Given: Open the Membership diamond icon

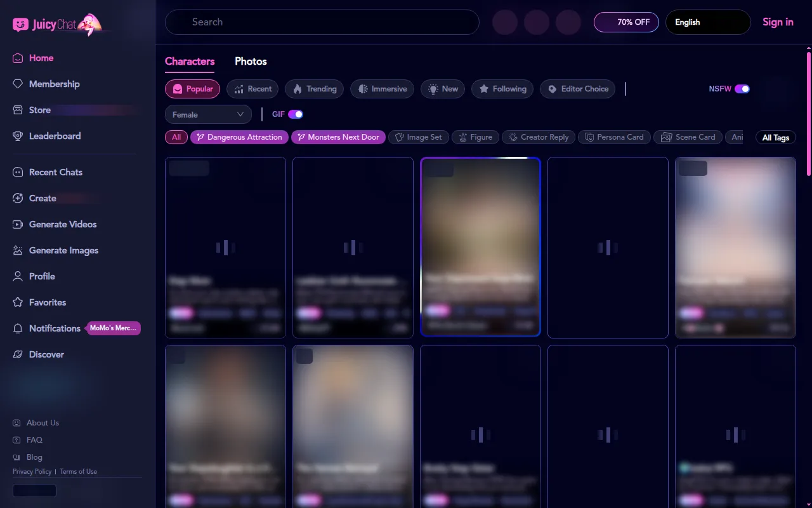Looking at the screenshot, I should coord(18,84).
